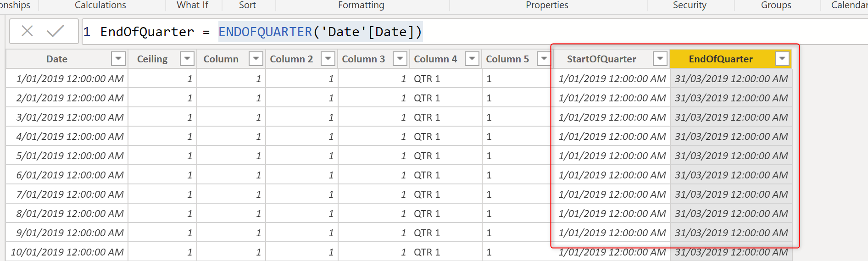Select the EndOfQuarter column header
Viewport: 868px width, 261px height.
(x=720, y=59)
